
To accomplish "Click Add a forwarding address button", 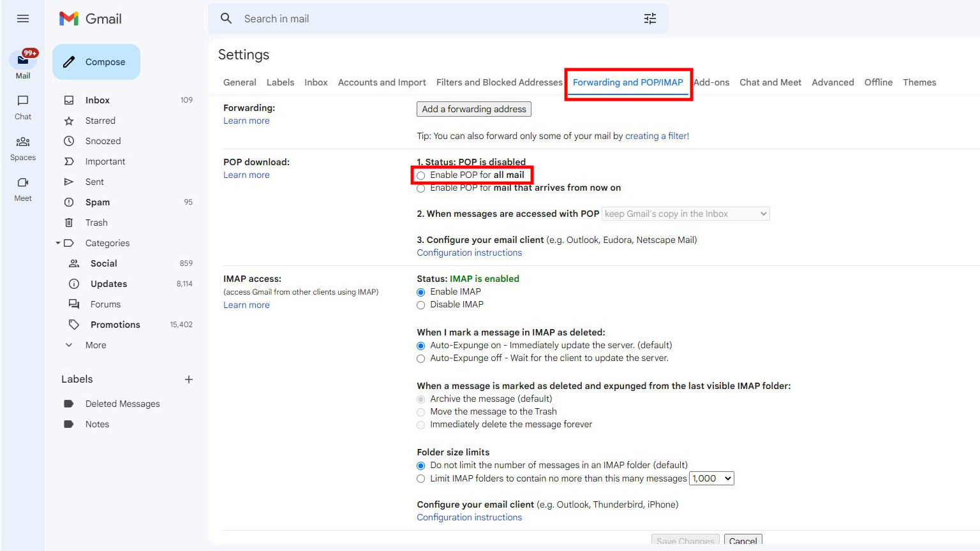I will pyautogui.click(x=473, y=109).
